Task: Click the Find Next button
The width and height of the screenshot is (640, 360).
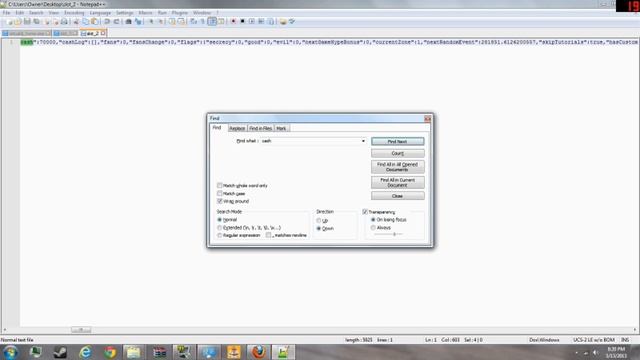Action: pos(398,141)
